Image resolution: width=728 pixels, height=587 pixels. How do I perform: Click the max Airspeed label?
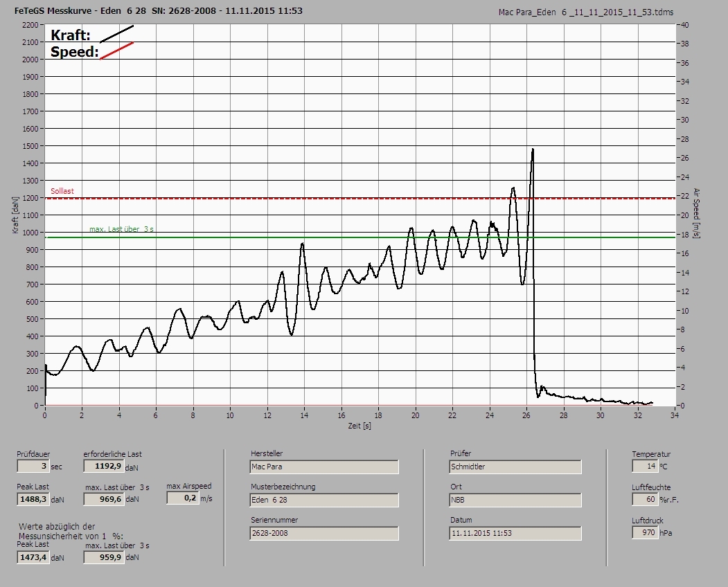(x=189, y=486)
